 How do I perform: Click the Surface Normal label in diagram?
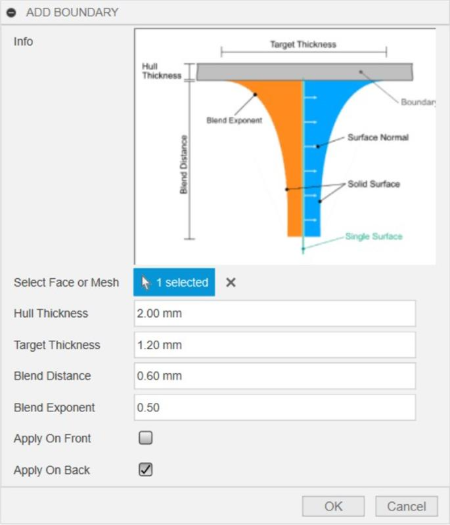coord(378,137)
